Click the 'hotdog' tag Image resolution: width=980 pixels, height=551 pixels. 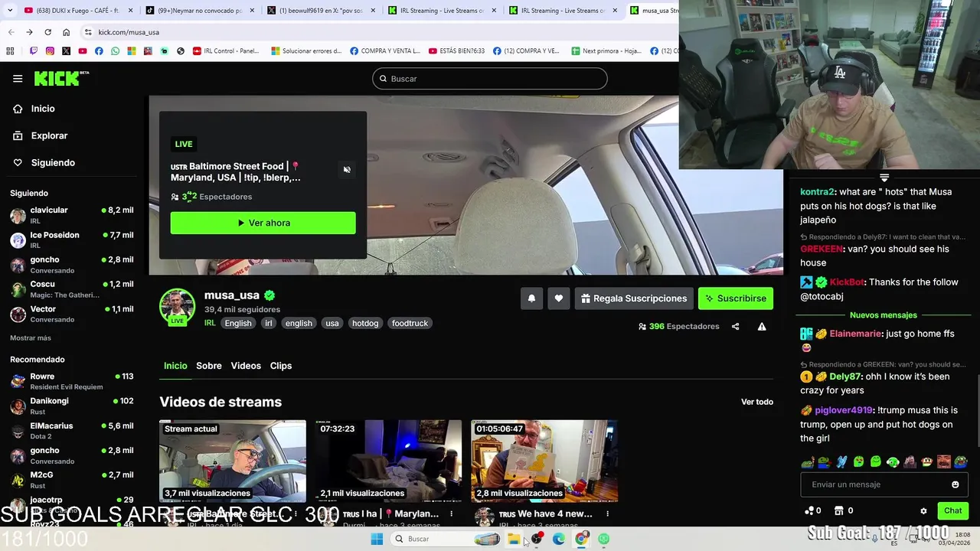pos(365,323)
